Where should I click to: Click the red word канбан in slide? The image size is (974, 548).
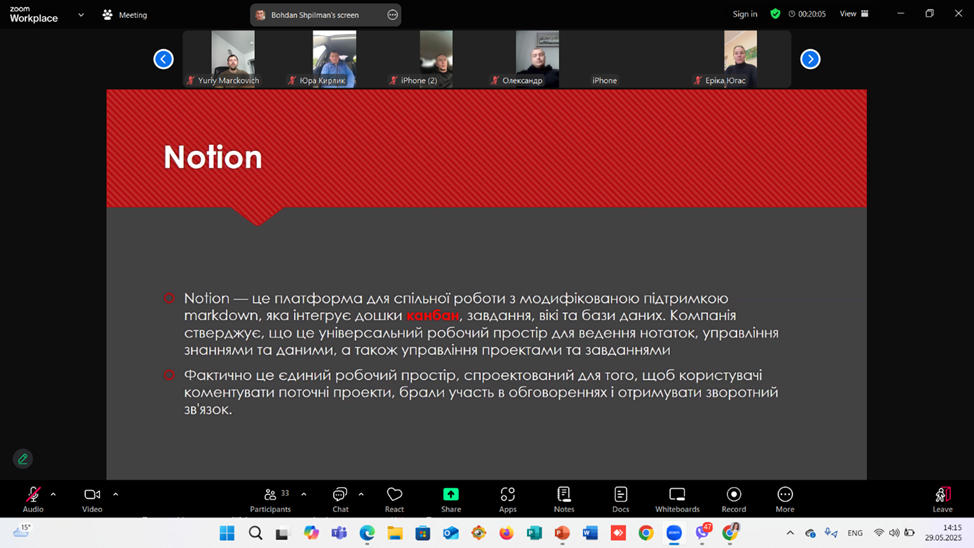(x=432, y=316)
